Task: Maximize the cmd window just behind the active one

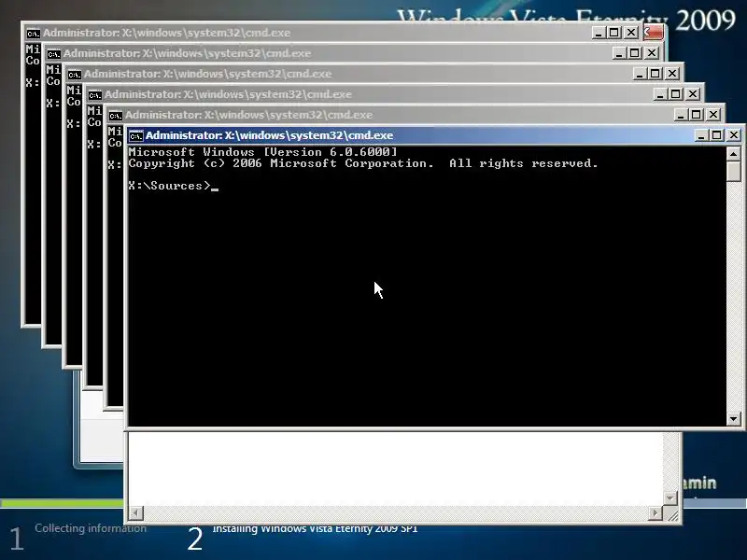Action: [x=696, y=115]
